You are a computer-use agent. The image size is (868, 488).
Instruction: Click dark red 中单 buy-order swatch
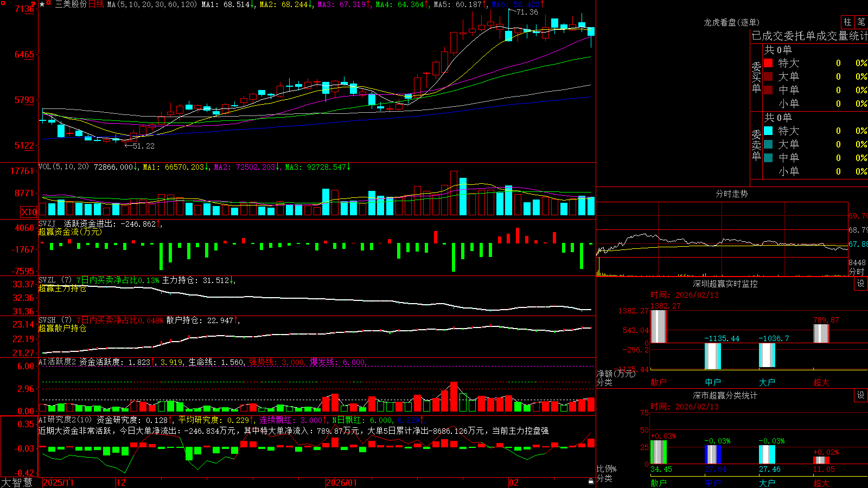[768, 90]
